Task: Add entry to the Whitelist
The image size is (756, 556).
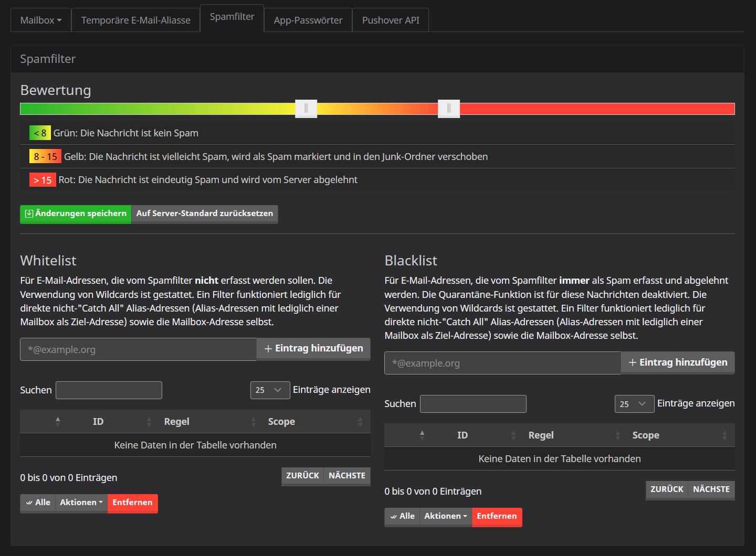Action: click(x=313, y=349)
